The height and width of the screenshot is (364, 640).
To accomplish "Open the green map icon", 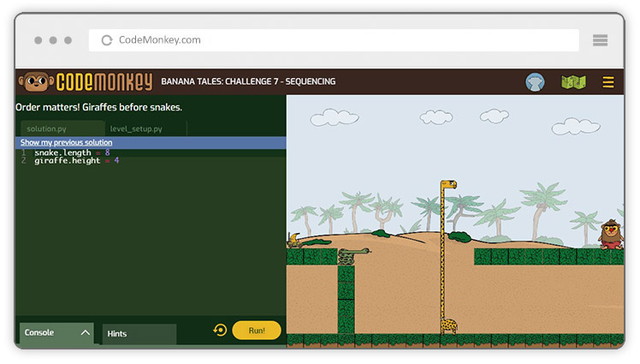I will tap(573, 82).
